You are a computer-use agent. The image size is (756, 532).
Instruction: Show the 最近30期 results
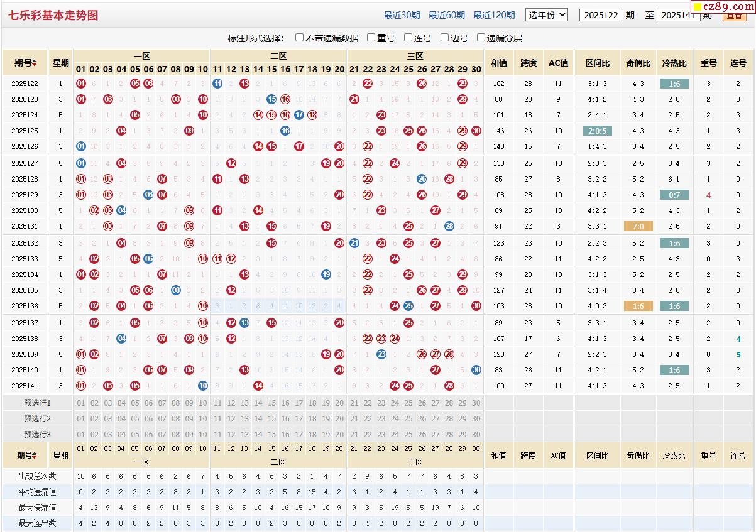(402, 15)
